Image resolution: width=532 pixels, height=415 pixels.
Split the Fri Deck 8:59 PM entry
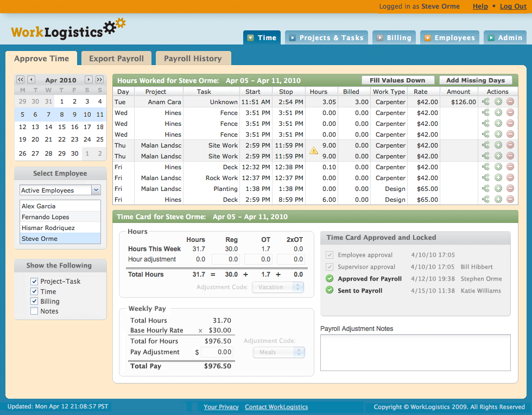pos(485,199)
